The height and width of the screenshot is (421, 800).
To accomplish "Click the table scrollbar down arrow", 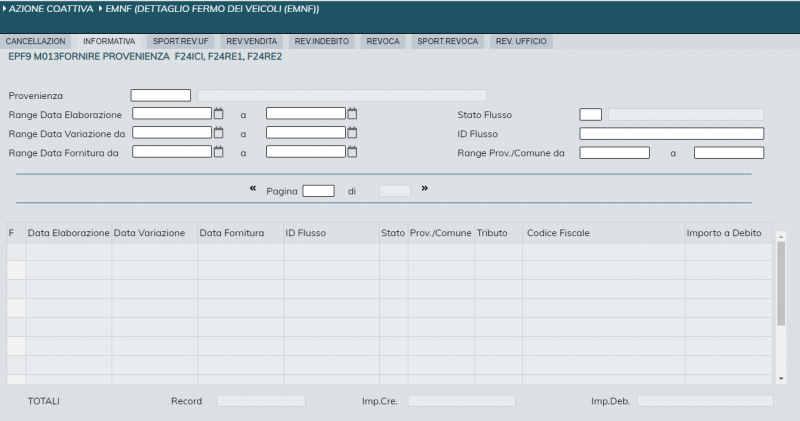I will 781,379.
